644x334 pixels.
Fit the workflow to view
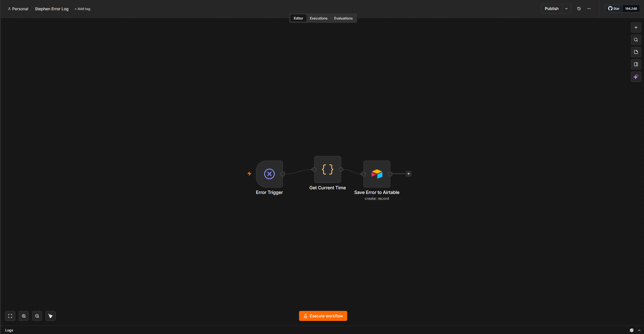coord(10,316)
